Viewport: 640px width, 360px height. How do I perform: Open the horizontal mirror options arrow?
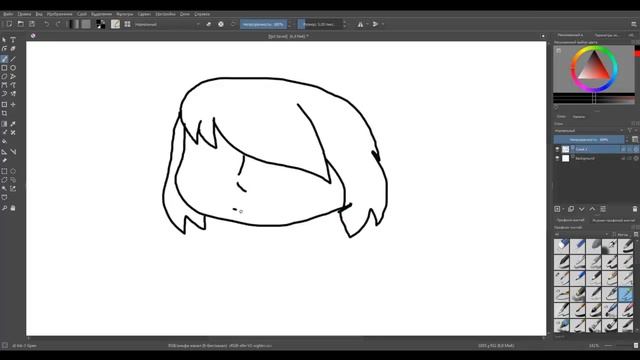click(367, 24)
